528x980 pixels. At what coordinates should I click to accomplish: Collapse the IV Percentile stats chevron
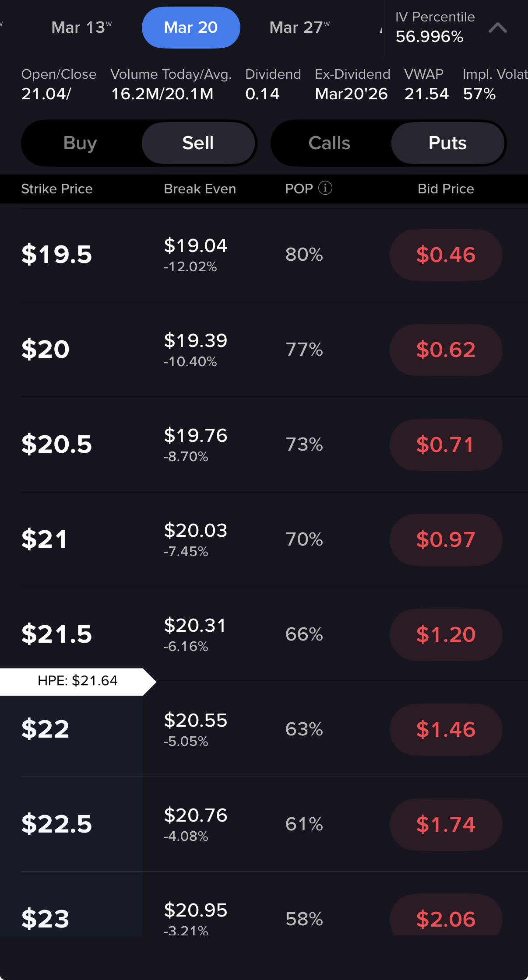497,28
